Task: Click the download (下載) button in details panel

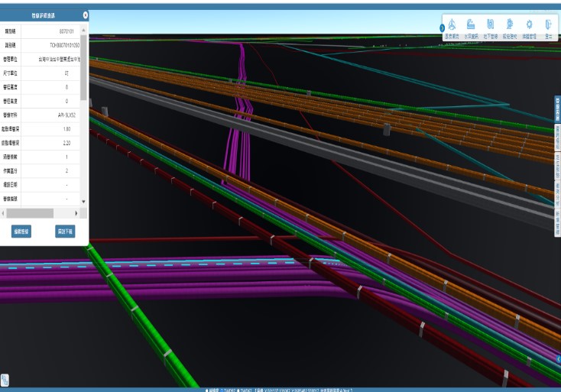Action: pyautogui.click(x=65, y=232)
